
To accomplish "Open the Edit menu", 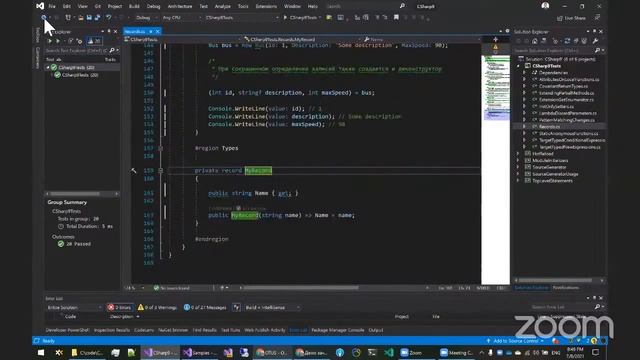I will 67,7.
